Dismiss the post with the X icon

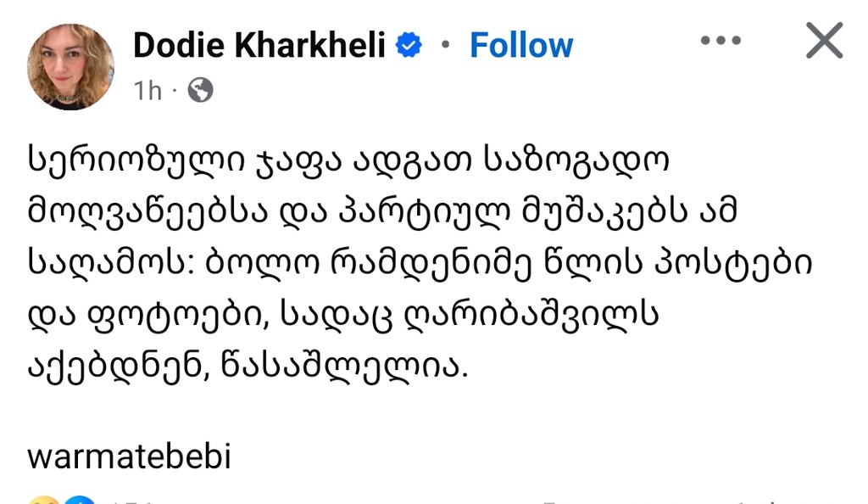[823, 41]
